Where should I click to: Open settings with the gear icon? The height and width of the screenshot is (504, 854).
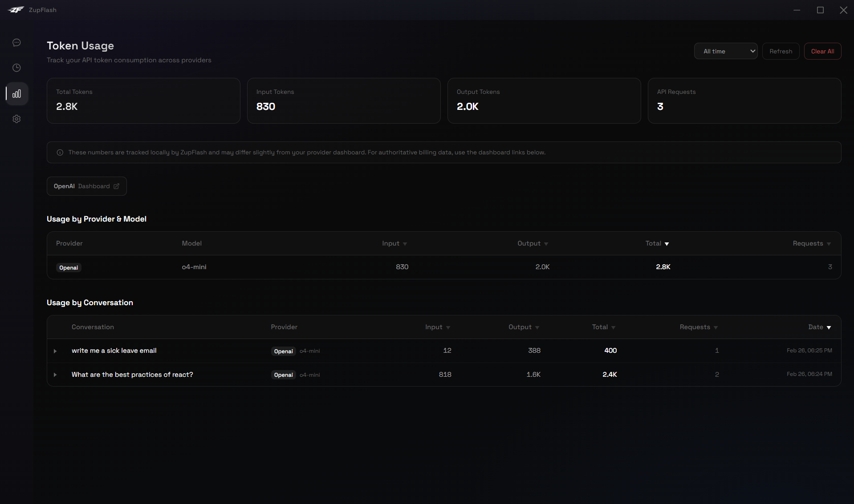click(16, 119)
